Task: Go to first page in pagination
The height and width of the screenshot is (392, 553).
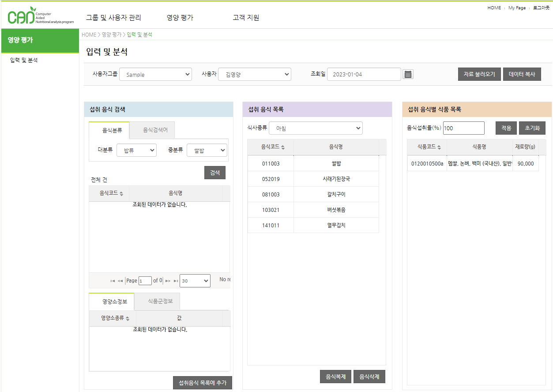Action: point(113,281)
